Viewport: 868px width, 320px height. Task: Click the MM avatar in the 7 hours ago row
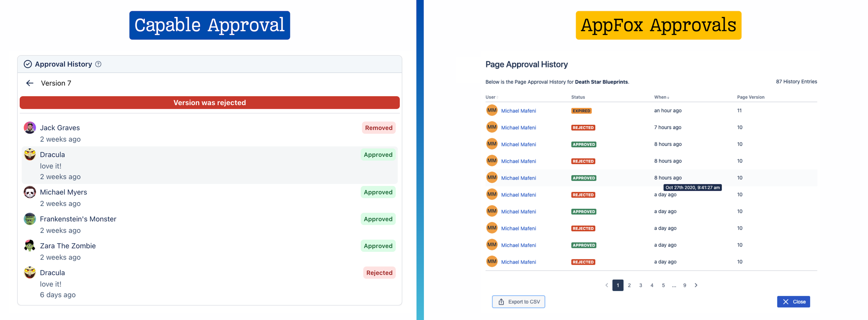[492, 127]
